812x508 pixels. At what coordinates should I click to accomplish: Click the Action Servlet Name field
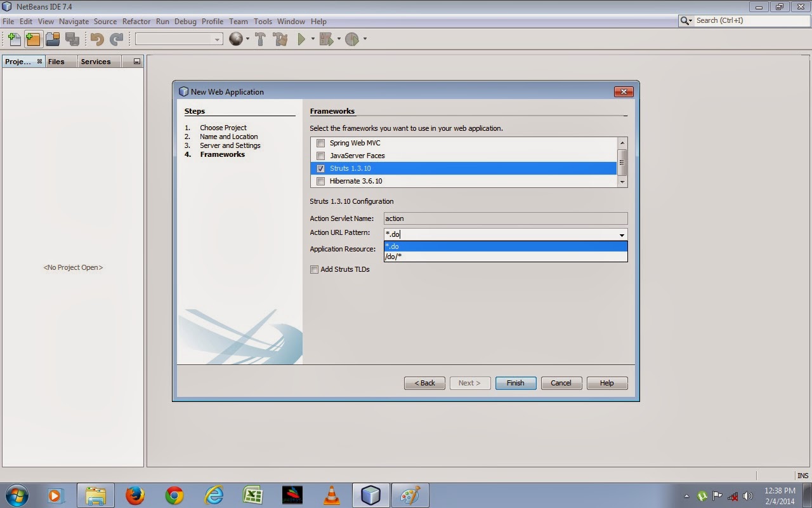pyautogui.click(x=506, y=218)
